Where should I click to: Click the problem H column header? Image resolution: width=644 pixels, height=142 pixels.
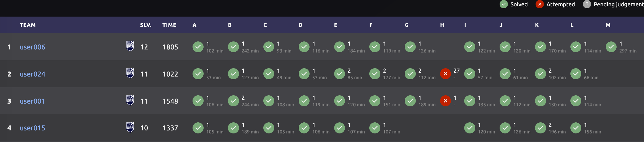(442, 25)
